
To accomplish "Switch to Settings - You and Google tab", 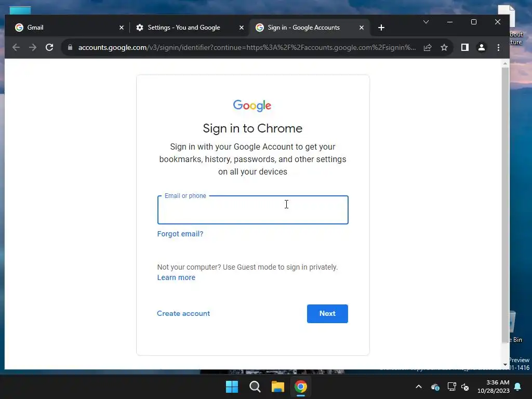I will 189,28.
